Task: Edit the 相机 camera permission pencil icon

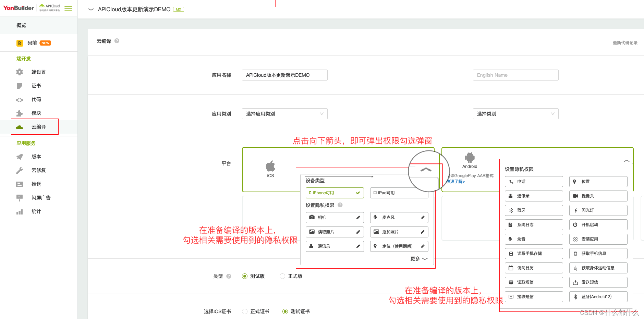Action: (x=358, y=218)
